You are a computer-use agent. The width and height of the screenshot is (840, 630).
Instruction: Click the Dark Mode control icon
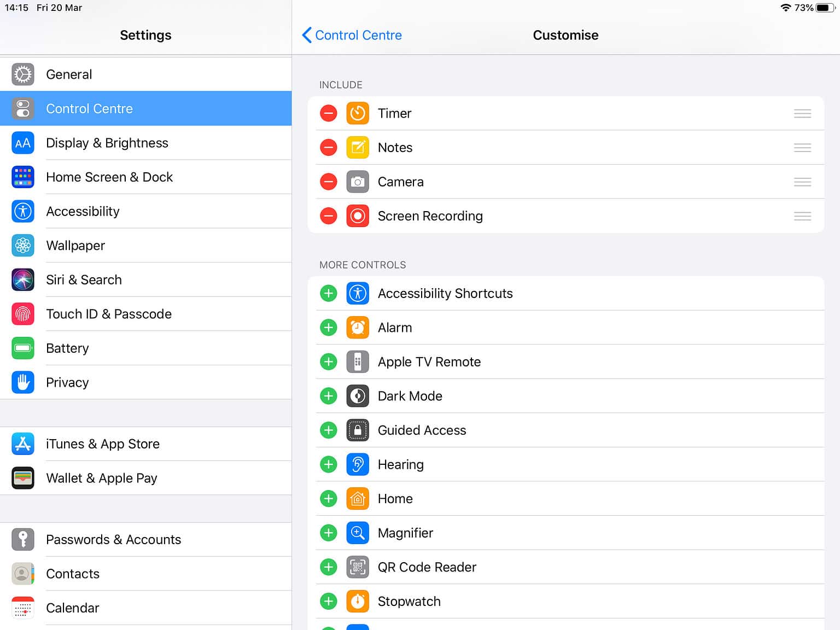point(358,395)
